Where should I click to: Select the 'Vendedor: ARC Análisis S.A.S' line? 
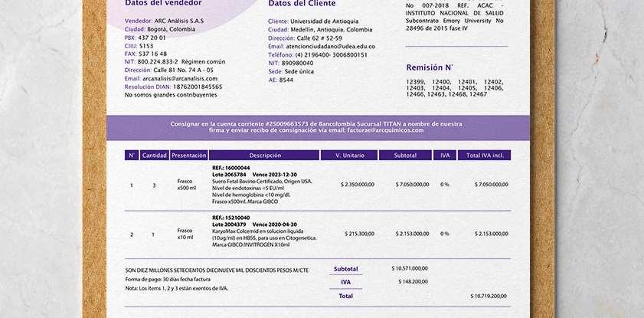point(165,21)
